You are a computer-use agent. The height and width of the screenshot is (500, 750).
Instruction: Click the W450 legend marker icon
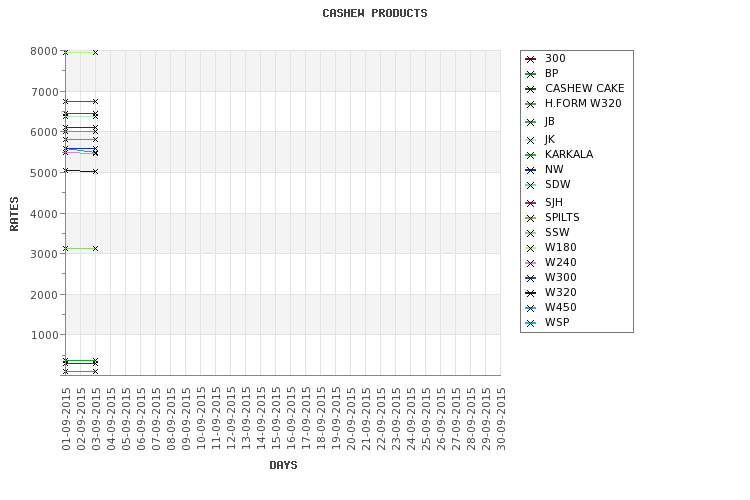[x=530, y=308]
